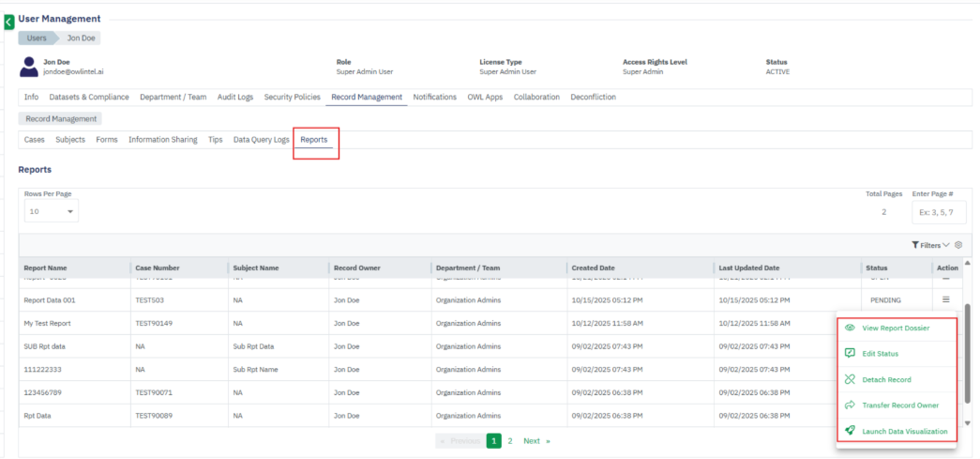Go to page 2 in pagination
Viewport: 980px width, 459px height.
(510, 440)
